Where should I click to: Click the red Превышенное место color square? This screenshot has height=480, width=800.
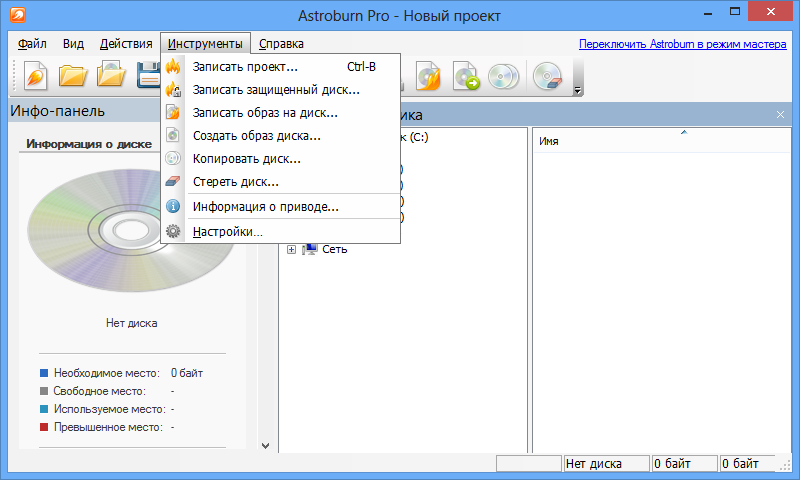click(x=44, y=426)
